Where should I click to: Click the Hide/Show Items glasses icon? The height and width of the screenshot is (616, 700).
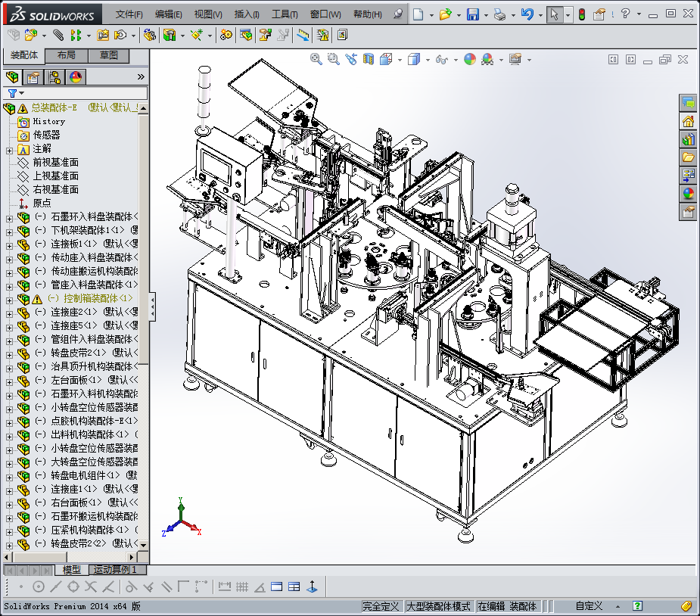pos(441,59)
